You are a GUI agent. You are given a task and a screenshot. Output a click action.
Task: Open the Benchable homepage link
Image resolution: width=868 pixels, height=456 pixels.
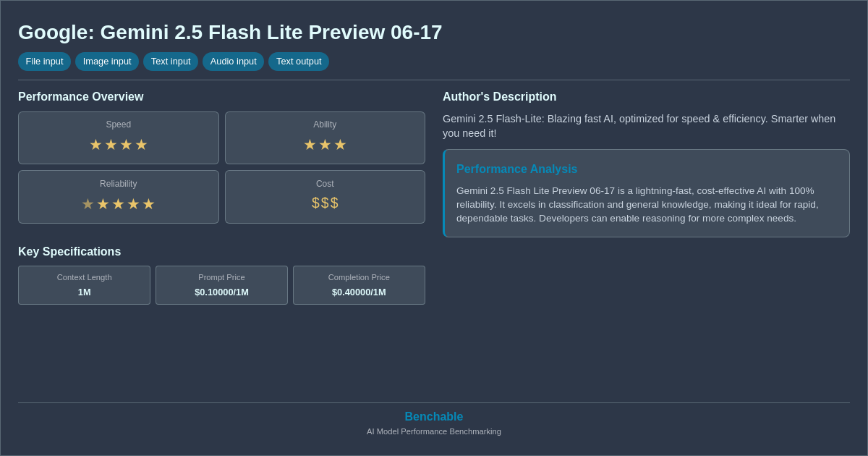(x=433, y=416)
